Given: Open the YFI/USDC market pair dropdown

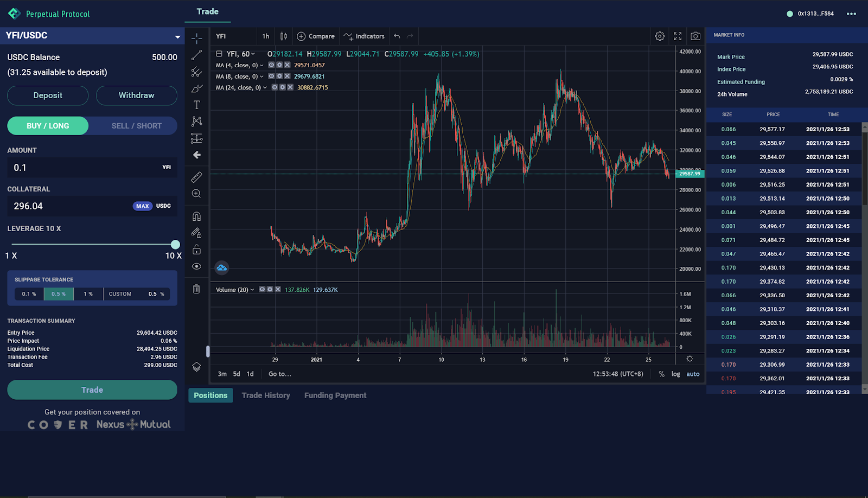Looking at the screenshot, I should pos(177,37).
